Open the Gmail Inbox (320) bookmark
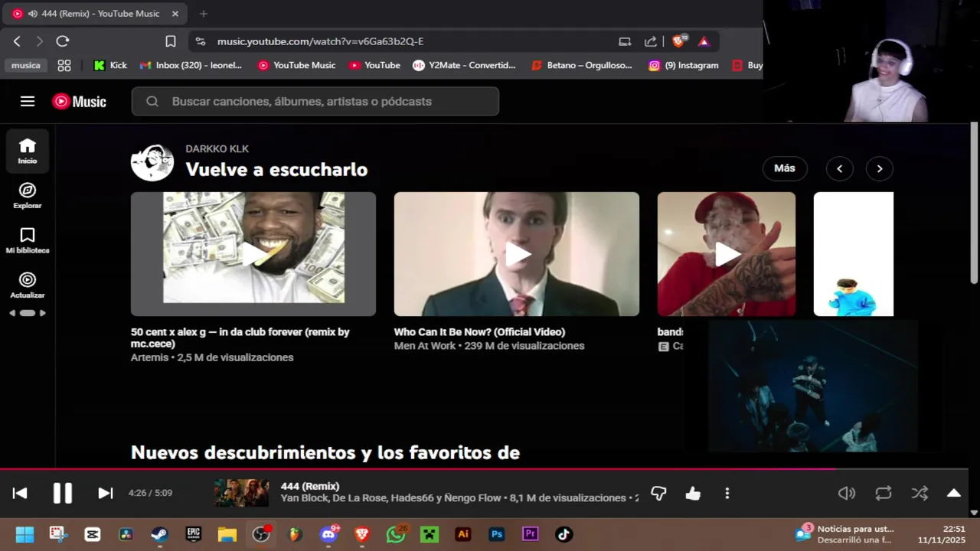980x551 pixels. (191, 65)
